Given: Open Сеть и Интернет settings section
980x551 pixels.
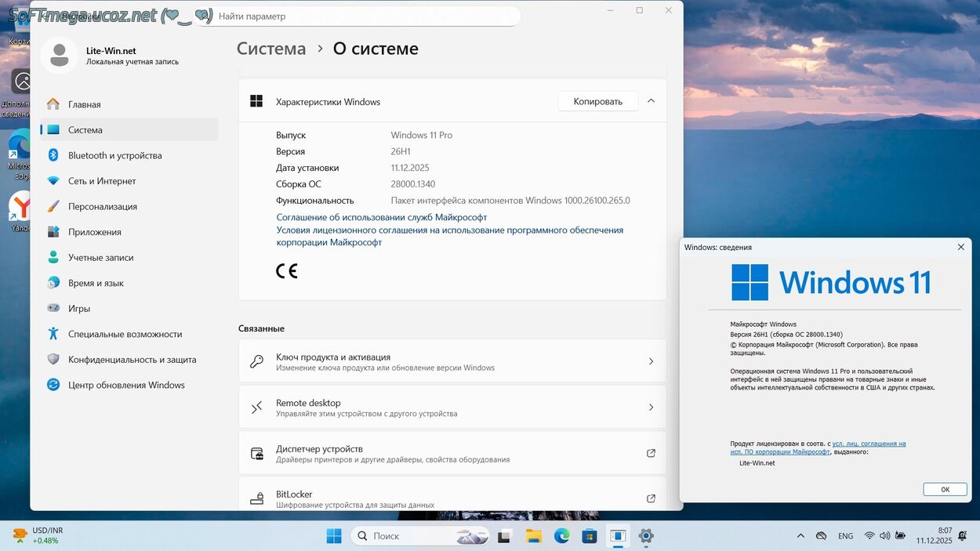Looking at the screenshot, I should click(102, 181).
